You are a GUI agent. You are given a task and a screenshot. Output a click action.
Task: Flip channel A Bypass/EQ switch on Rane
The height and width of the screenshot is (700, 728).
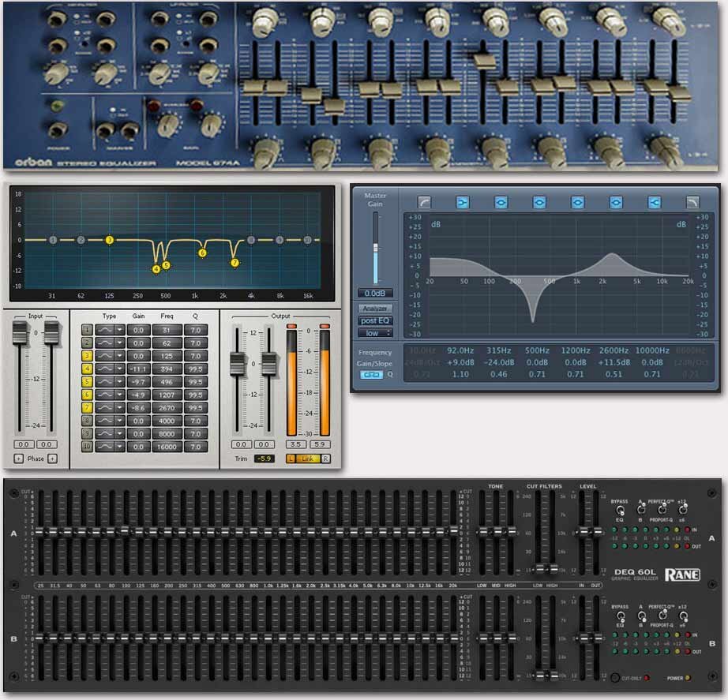pyautogui.click(x=620, y=511)
